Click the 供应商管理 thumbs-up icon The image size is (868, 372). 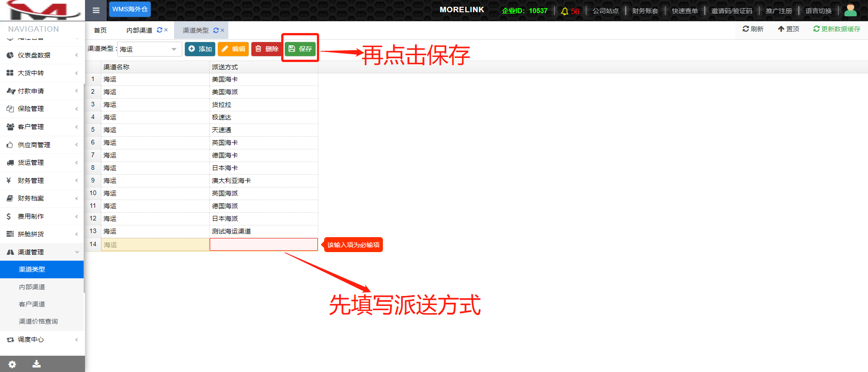click(x=10, y=145)
